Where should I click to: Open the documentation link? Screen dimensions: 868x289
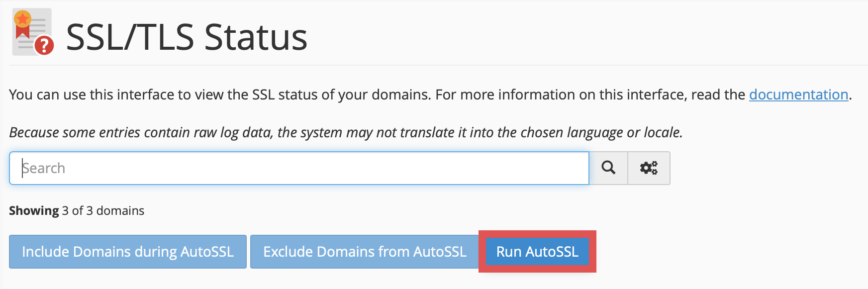(798, 95)
